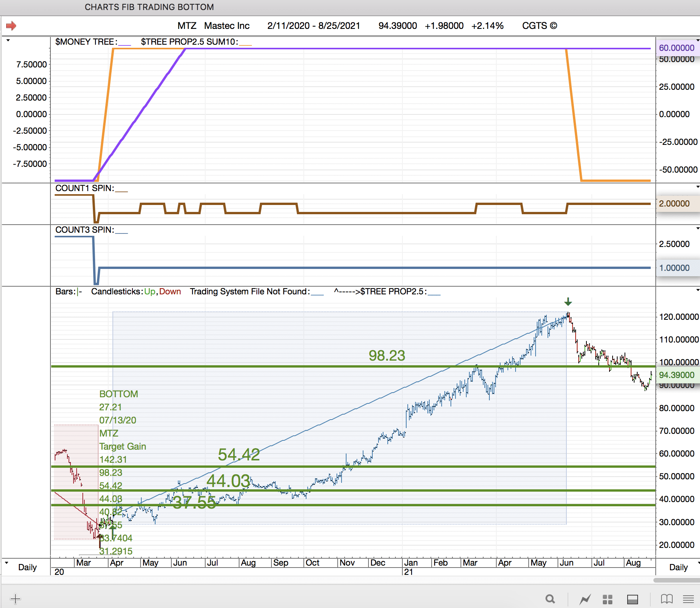
Task: Click the MTZ ticker symbol in header
Action: (187, 26)
